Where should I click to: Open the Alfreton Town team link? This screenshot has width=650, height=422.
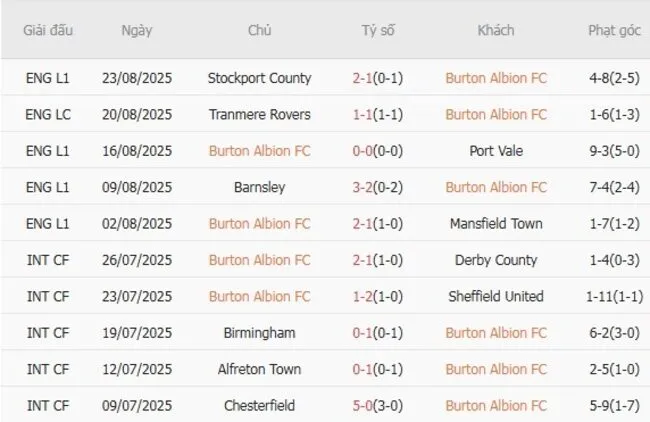[x=259, y=369]
